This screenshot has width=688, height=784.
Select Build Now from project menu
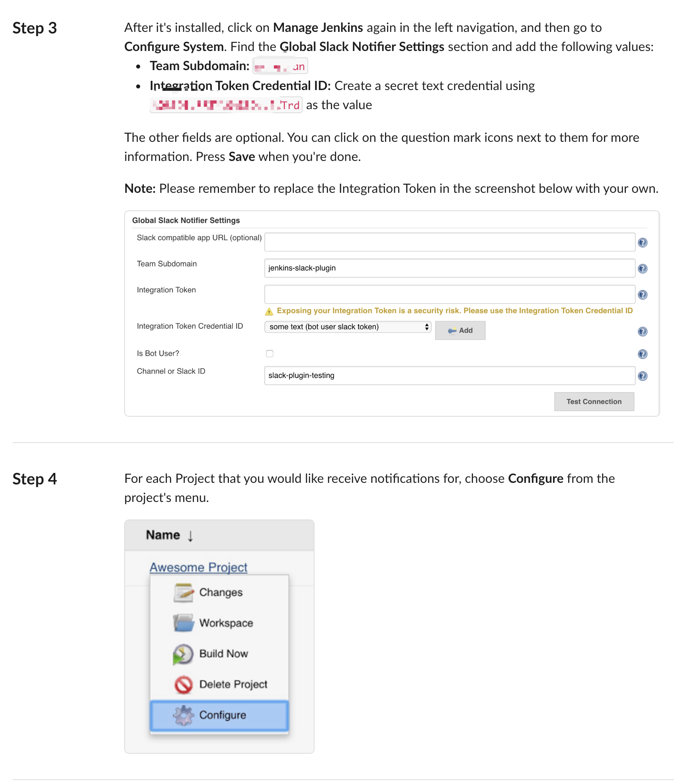(223, 654)
